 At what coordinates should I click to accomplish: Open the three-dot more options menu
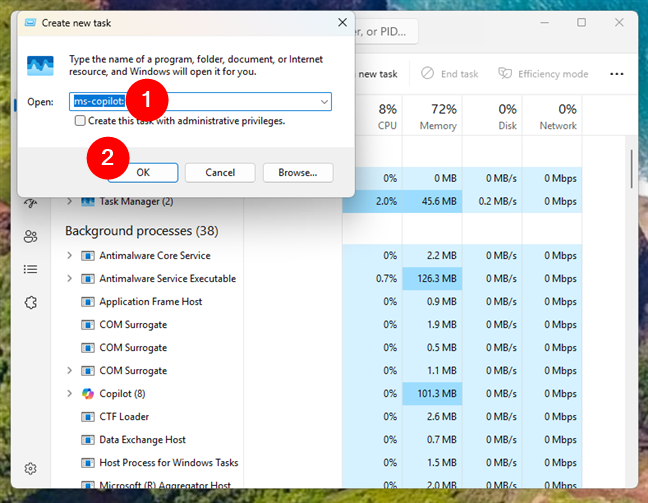tap(616, 74)
